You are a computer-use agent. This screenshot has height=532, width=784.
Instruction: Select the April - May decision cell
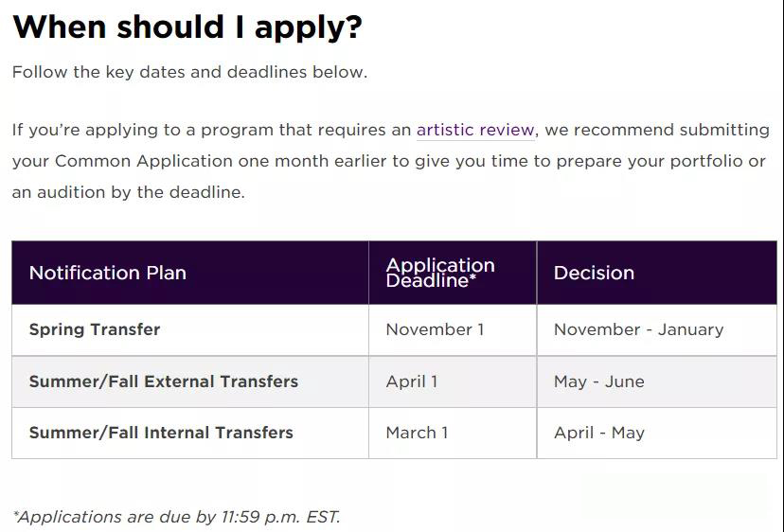(657, 433)
